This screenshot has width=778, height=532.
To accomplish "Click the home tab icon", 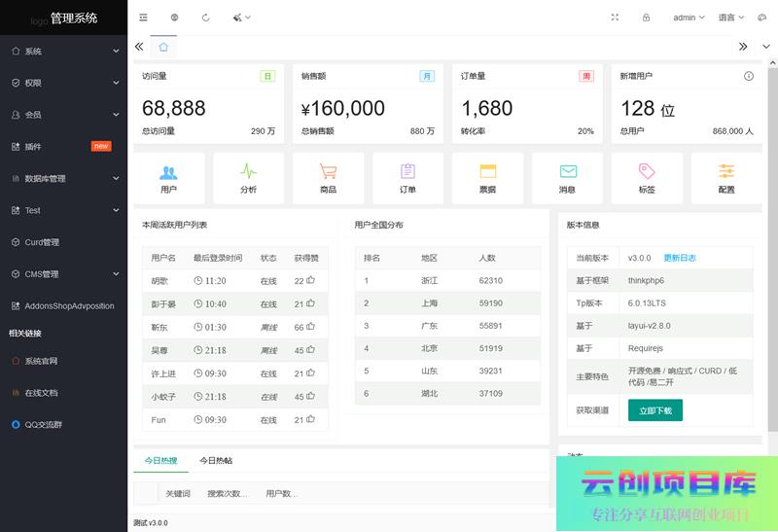I will click(163, 47).
